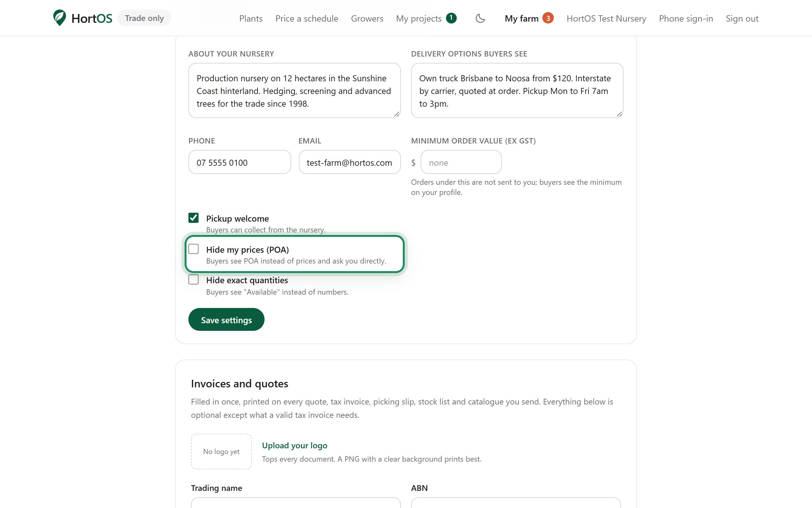The image size is (812, 508).
Task: Open the Plants page
Action: (x=251, y=18)
